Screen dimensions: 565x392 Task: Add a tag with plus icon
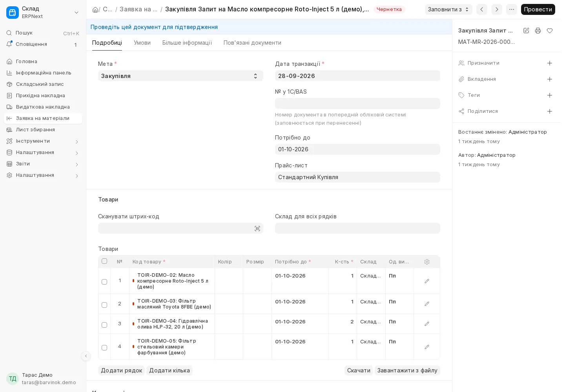pos(550,95)
